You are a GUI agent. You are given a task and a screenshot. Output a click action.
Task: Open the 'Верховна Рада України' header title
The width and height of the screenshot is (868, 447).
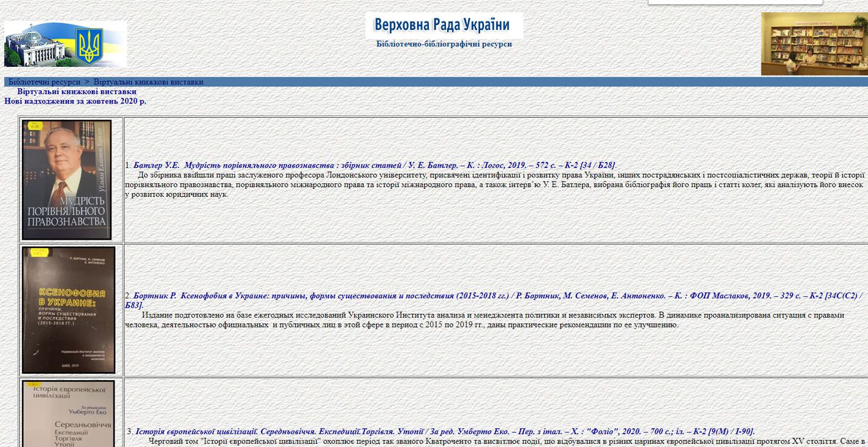pyautogui.click(x=444, y=25)
